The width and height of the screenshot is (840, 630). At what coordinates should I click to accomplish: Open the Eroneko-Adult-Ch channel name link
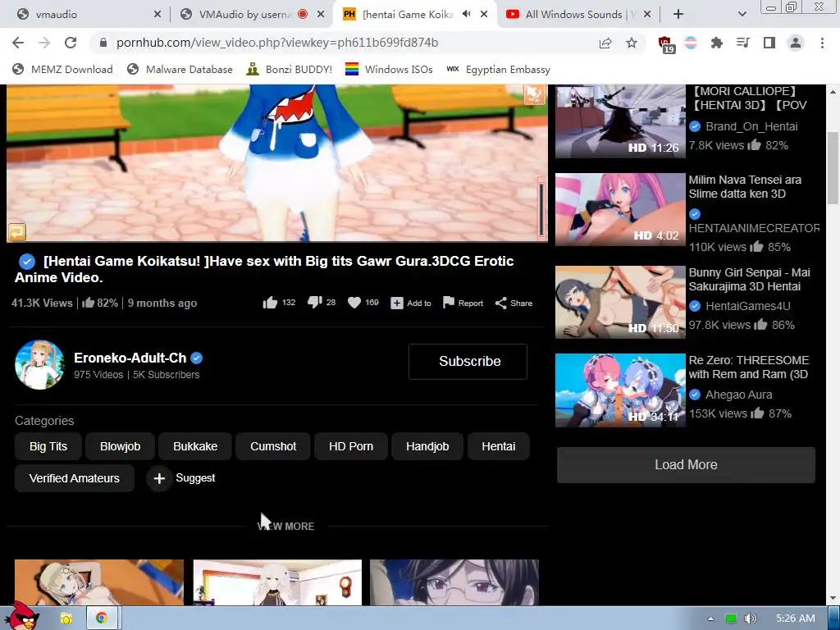pos(130,358)
